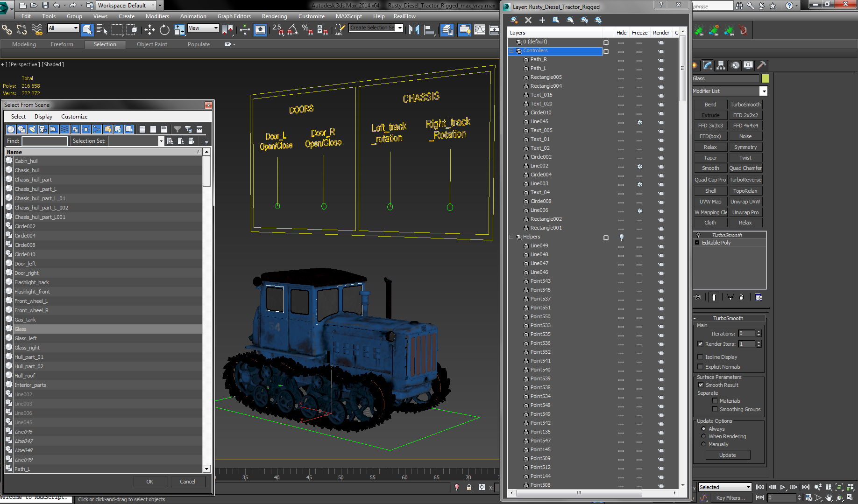Open the Utilities command panel tab
858x504 pixels.
[761, 65]
